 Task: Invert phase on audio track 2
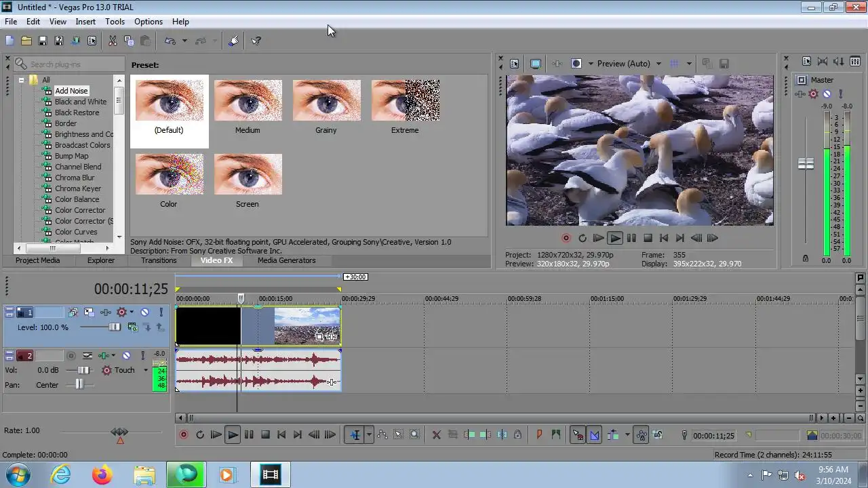click(x=87, y=356)
